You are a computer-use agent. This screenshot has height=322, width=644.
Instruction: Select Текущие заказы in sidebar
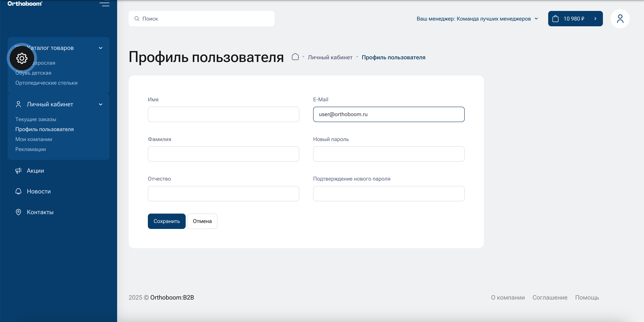pyautogui.click(x=36, y=119)
